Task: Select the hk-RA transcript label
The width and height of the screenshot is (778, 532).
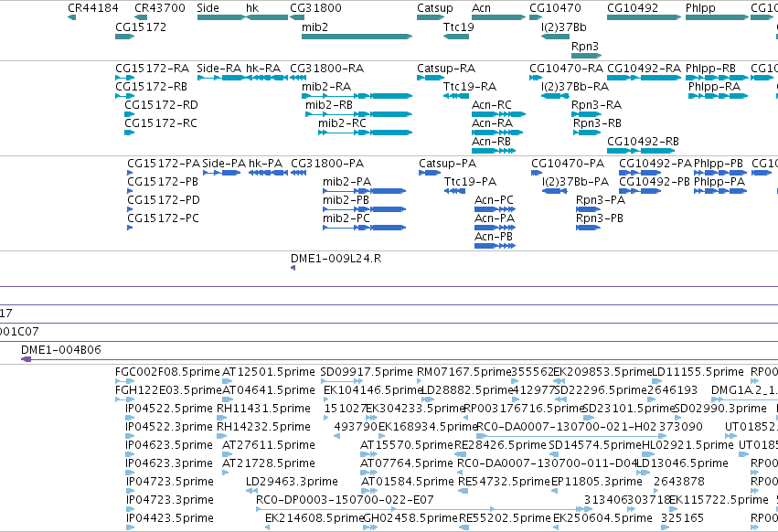Action: pos(263,68)
